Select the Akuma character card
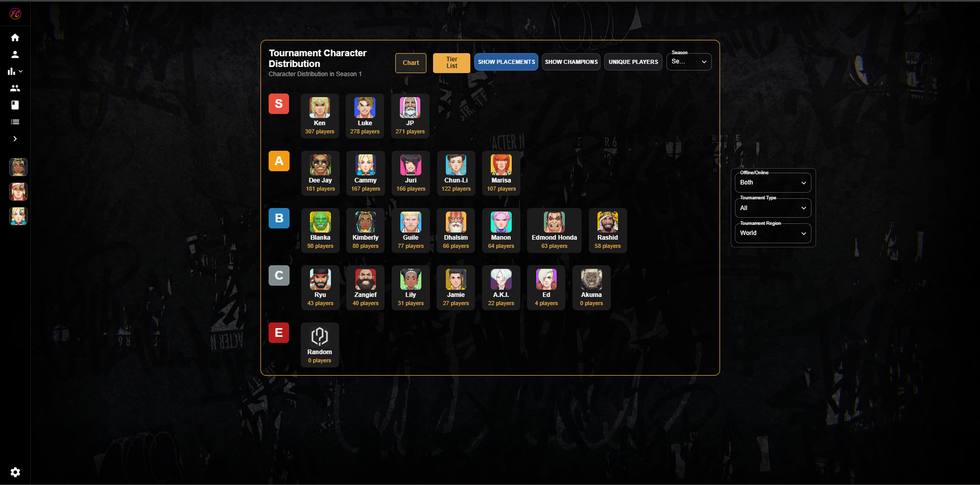This screenshot has width=980, height=485. [x=591, y=288]
